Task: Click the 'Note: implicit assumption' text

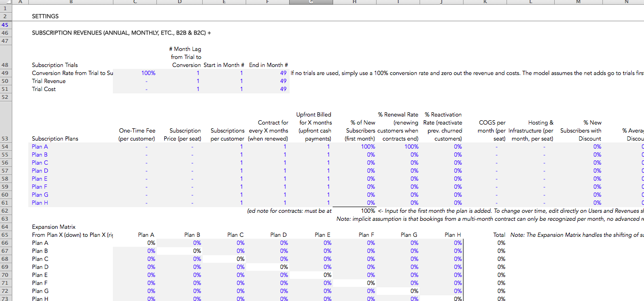Action: (x=490, y=219)
